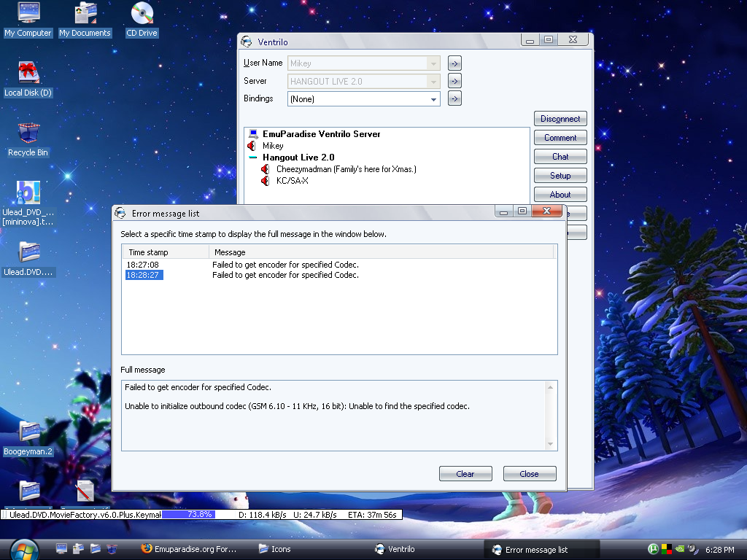Click the arrow button beside User Name

(x=454, y=63)
